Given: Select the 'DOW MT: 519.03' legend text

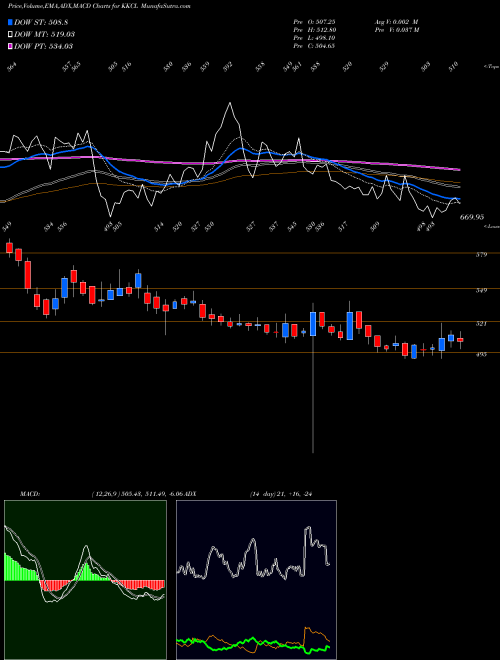Looking at the screenshot, I should pos(45,34).
